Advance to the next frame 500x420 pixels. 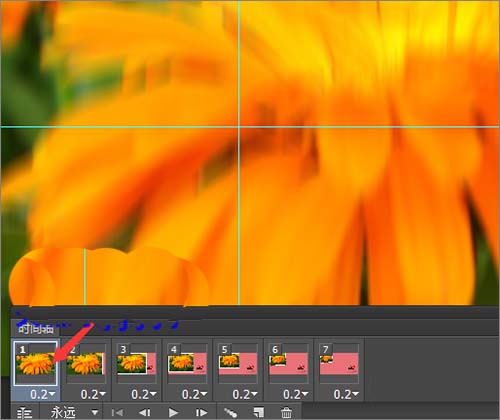[x=201, y=413]
